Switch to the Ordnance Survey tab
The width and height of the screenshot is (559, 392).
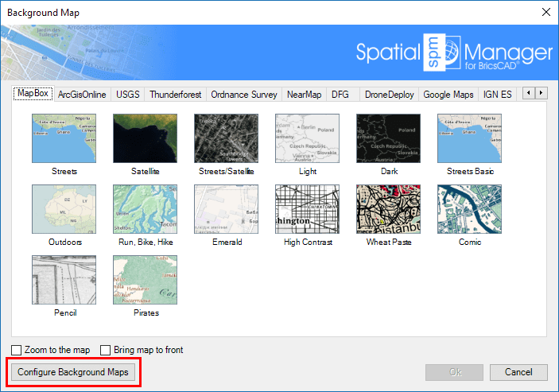tap(244, 95)
